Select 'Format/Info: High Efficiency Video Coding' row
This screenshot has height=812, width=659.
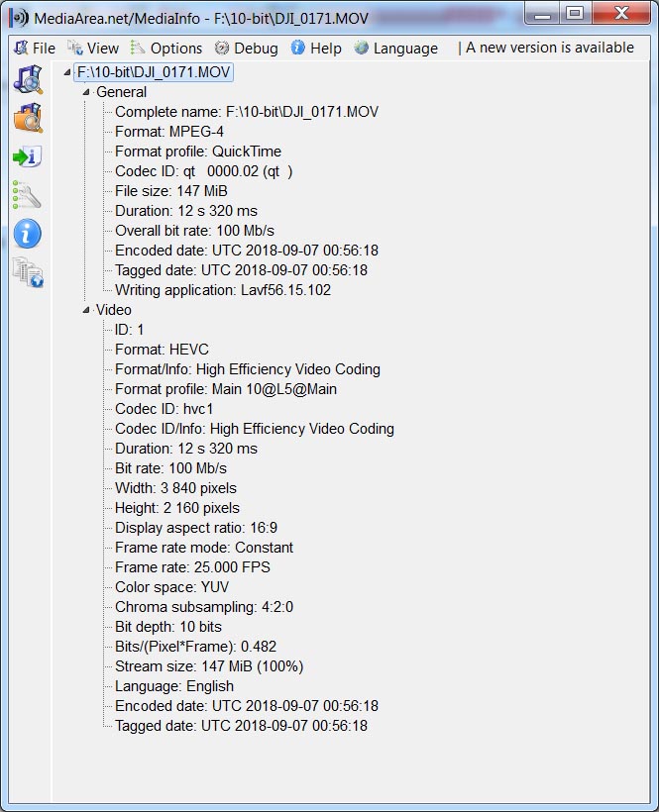[x=248, y=369]
